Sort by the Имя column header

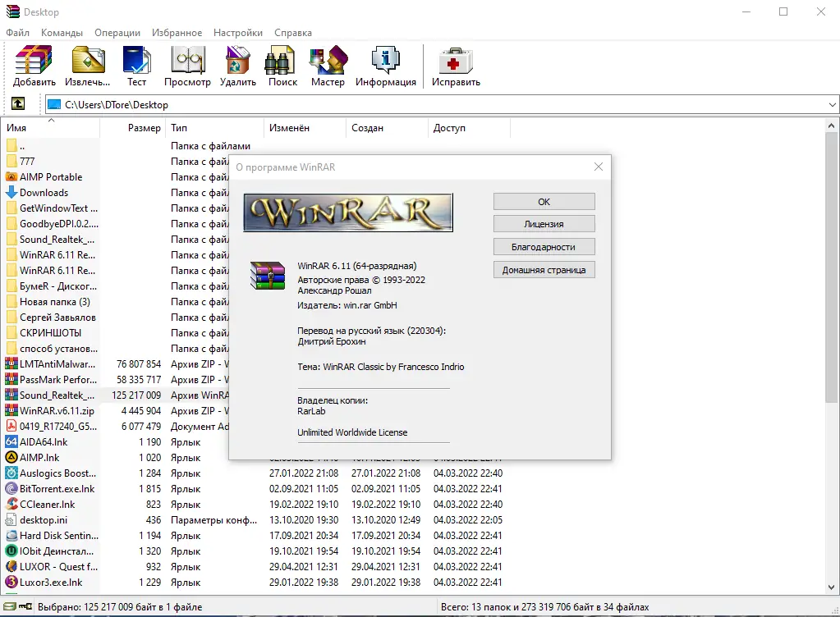click(50, 128)
